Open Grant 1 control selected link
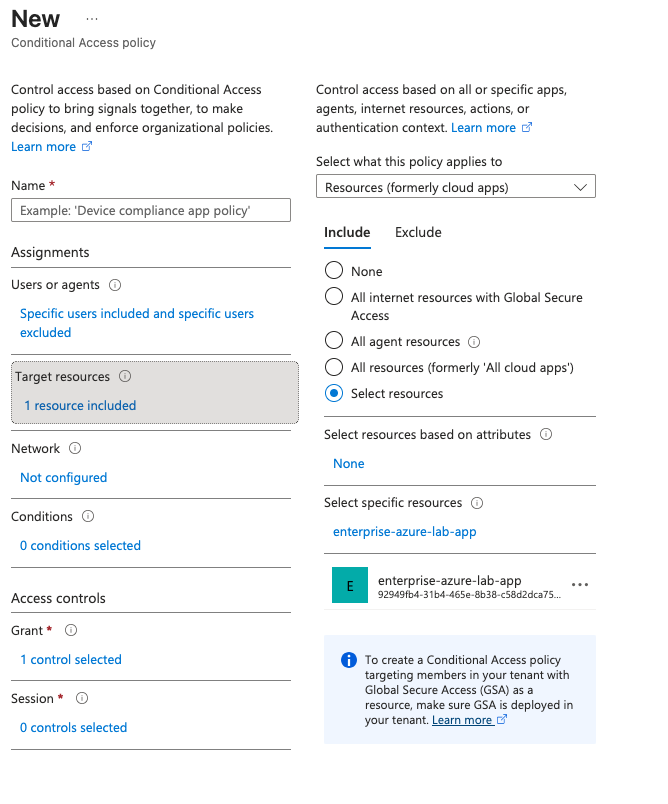Image resolution: width=668 pixels, height=804 pixels. click(71, 659)
